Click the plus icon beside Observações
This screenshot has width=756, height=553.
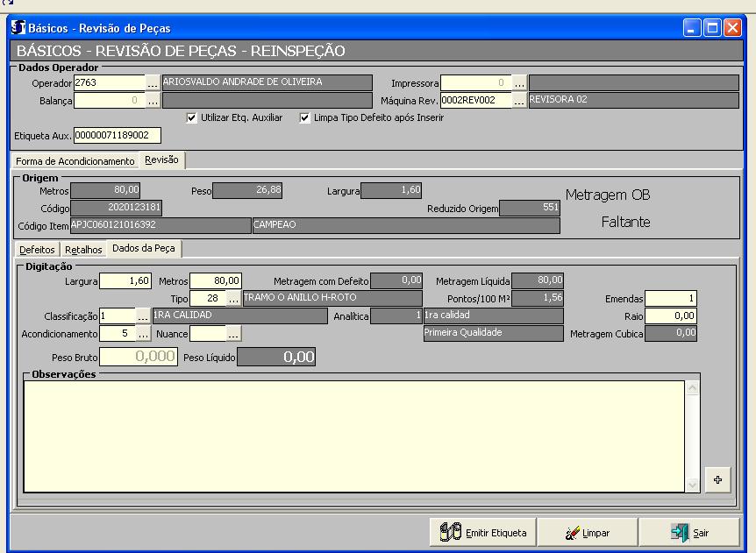[717, 479]
